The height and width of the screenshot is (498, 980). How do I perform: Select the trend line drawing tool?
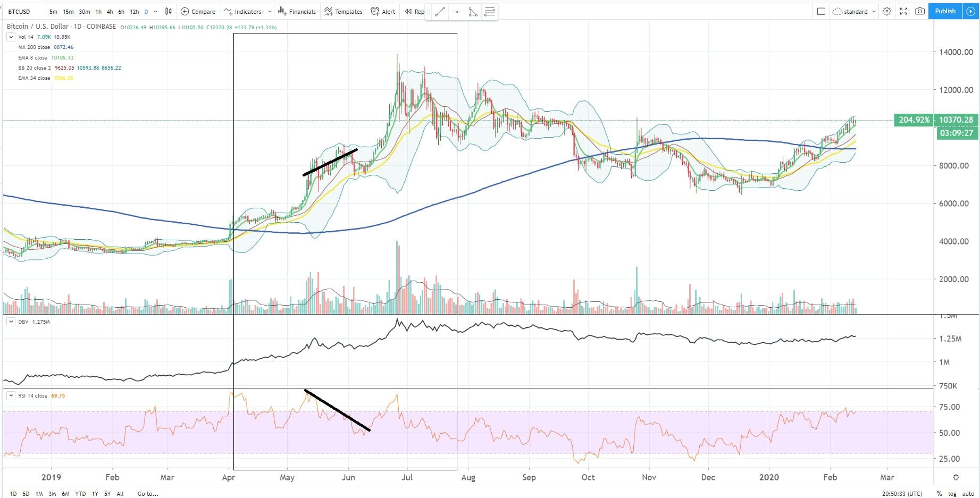point(440,12)
